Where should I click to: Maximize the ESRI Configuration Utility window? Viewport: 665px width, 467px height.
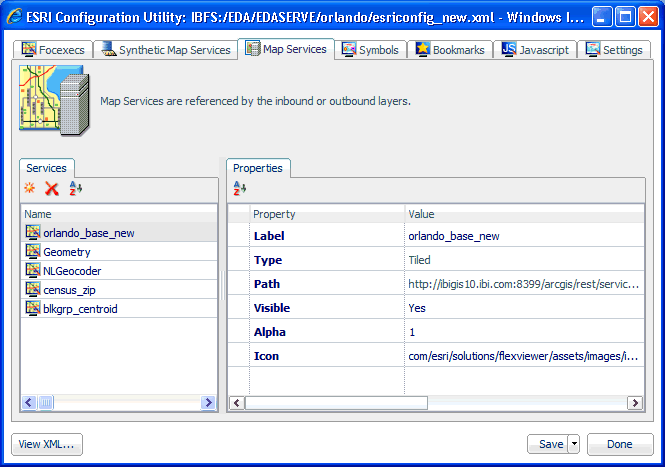pyautogui.click(x=625, y=17)
